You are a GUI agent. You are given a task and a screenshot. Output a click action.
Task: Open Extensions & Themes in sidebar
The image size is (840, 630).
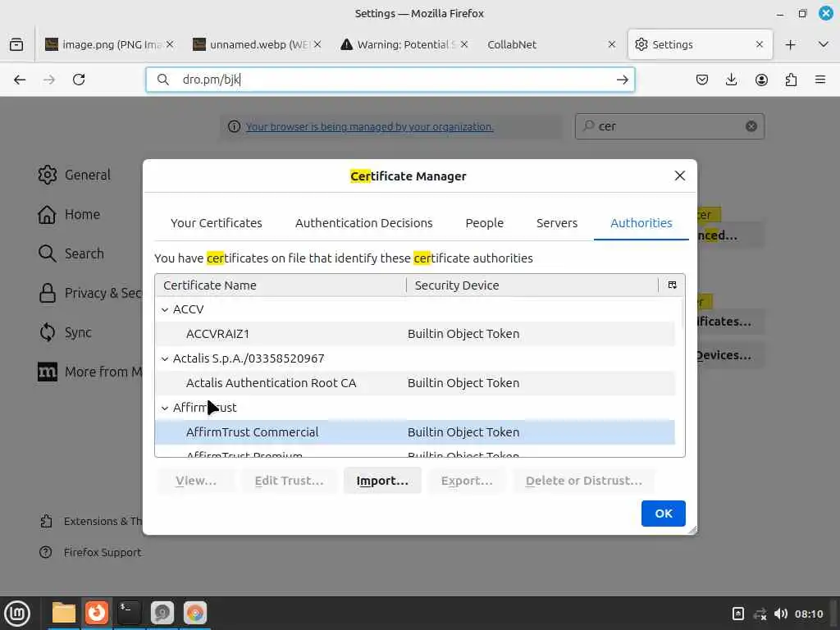[90, 521]
